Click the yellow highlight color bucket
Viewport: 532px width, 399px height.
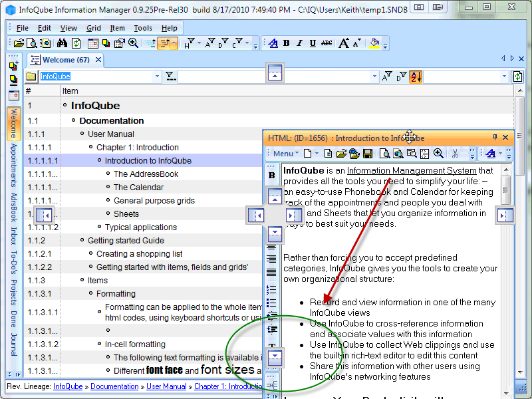click(374, 43)
